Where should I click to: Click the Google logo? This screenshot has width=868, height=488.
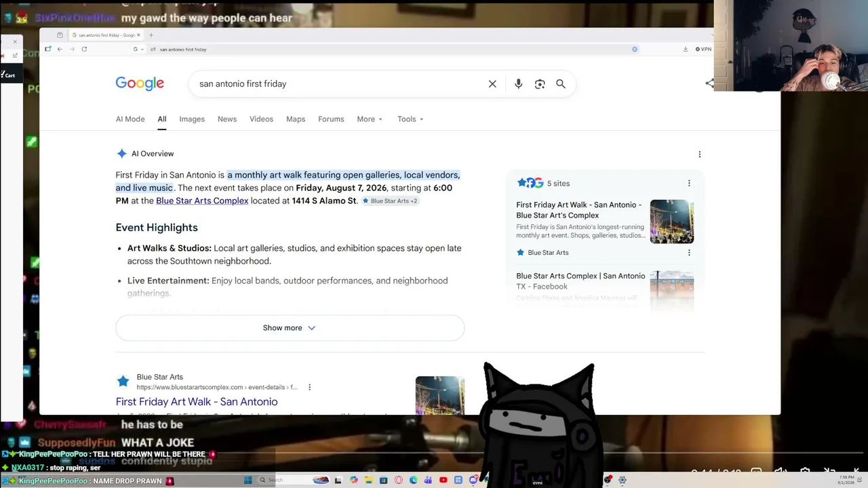(x=140, y=83)
